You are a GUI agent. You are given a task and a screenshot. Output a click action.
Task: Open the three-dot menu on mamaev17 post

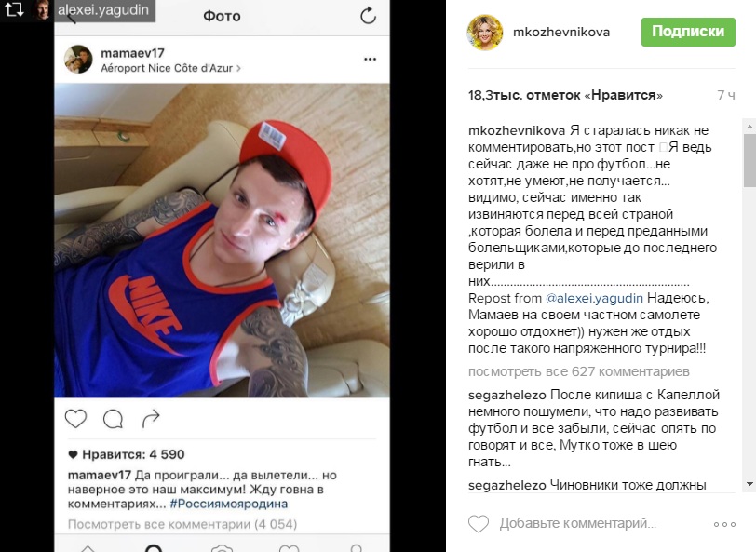coord(370,60)
